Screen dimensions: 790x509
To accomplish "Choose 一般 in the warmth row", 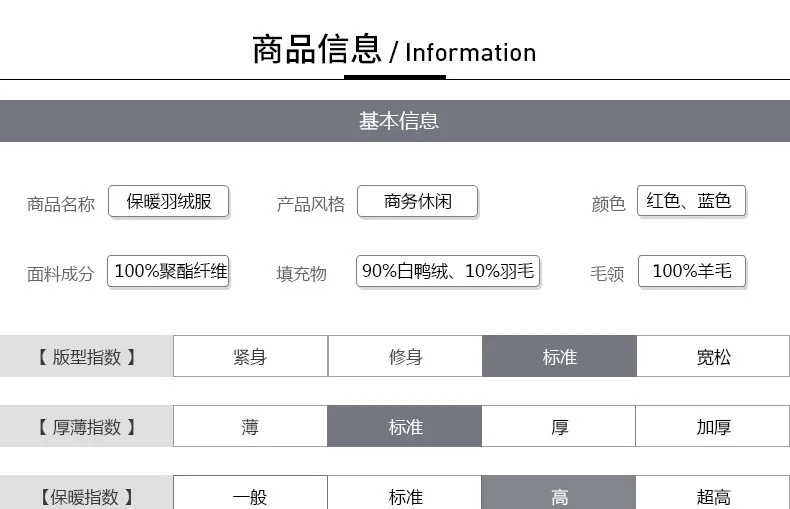I will (250, 492).
